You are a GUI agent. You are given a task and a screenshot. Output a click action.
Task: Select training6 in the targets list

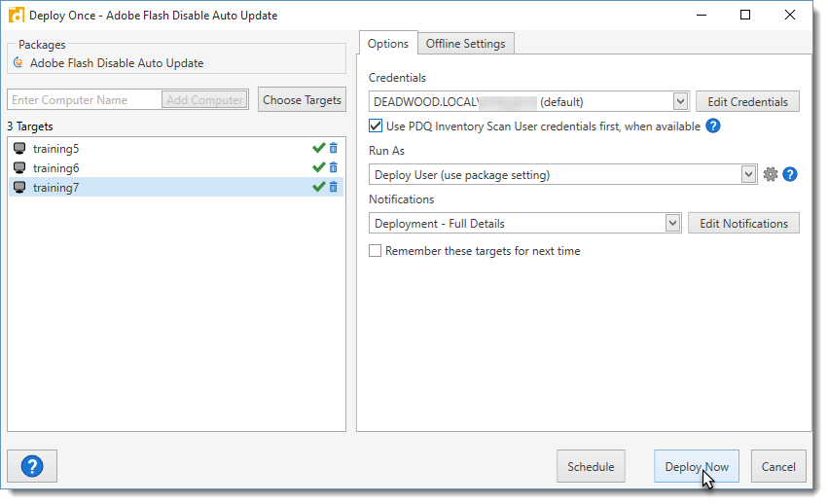tap(56, 168)
